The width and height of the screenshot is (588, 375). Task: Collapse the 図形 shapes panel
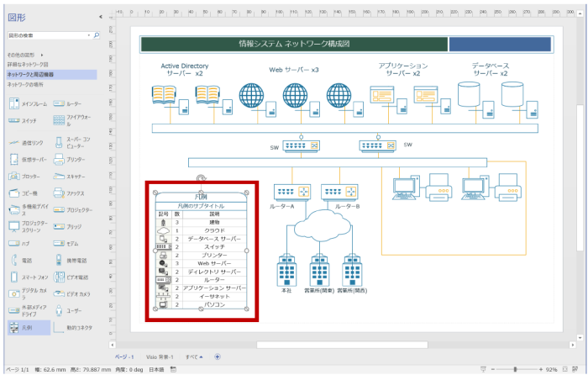click(101, 15)
